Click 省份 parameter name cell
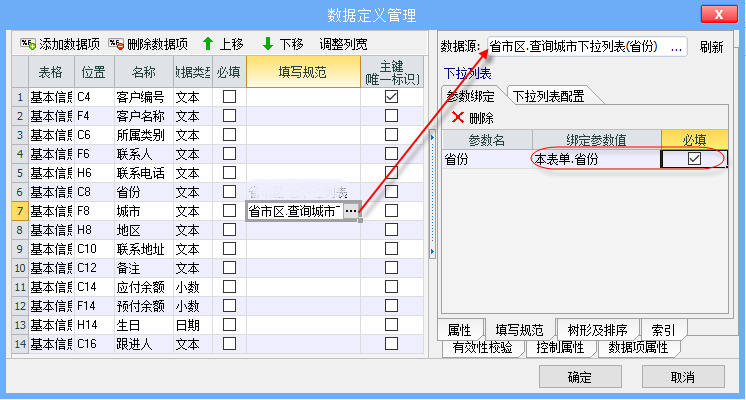The image size is (746, 400). pyautogui.click(x=487, y=159)
